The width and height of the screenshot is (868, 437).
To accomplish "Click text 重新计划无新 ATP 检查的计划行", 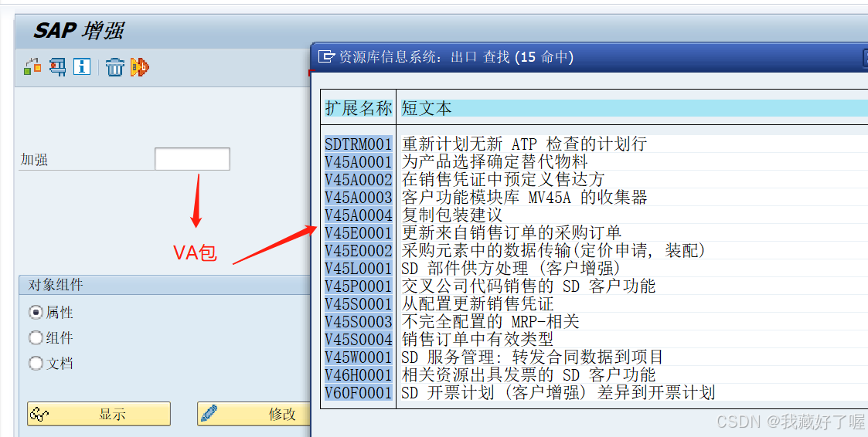I will (524, 144).
